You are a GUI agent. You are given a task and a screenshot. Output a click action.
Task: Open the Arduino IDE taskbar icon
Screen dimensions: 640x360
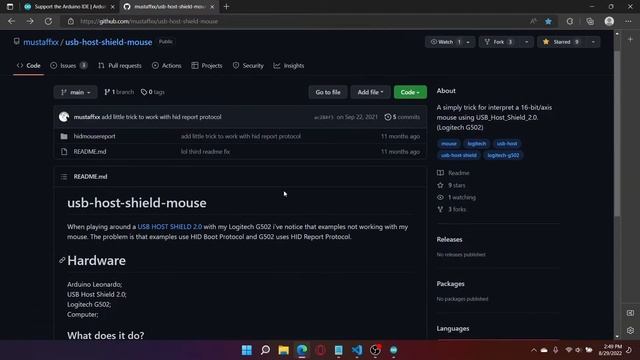click(393, 350)
